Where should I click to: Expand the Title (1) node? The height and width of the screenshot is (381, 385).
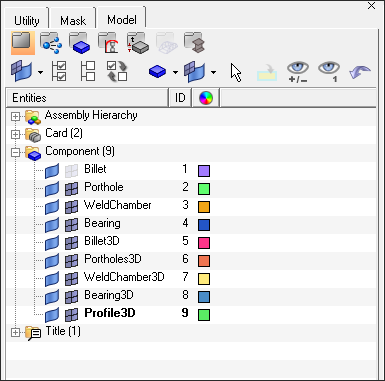(x=15, y=332)
